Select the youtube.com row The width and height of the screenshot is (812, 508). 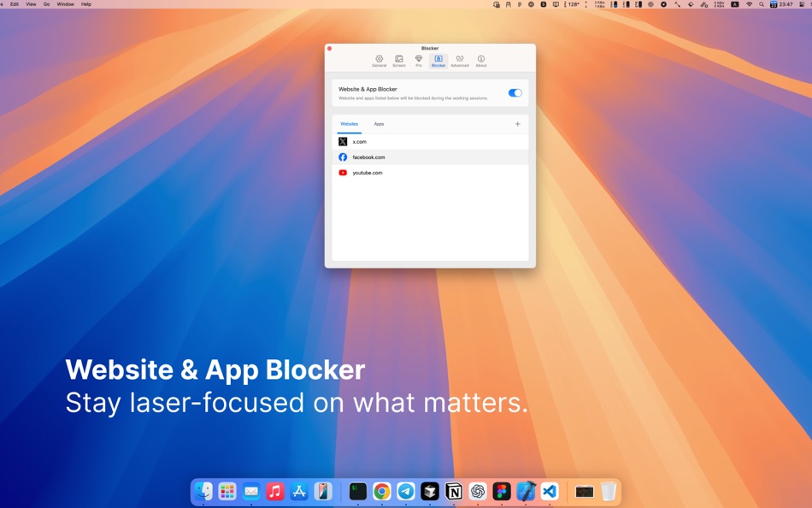coord(430,173)
